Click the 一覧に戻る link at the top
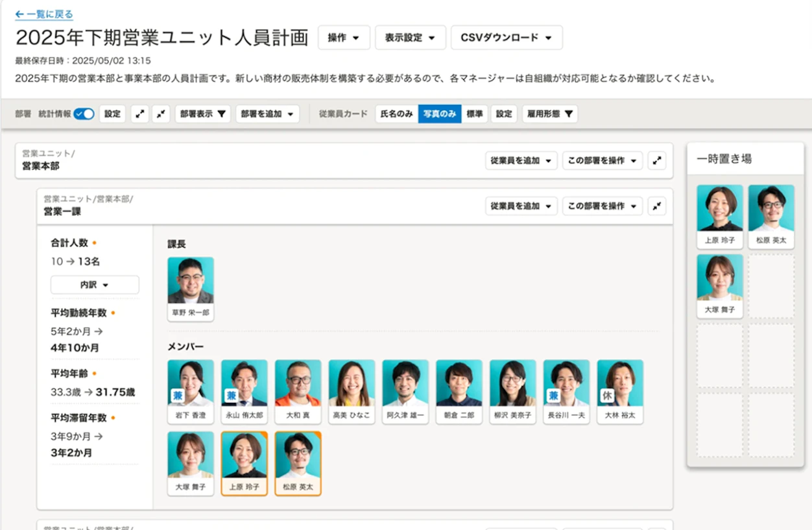This screenshot has width=812, height=530. click(43, 14)
